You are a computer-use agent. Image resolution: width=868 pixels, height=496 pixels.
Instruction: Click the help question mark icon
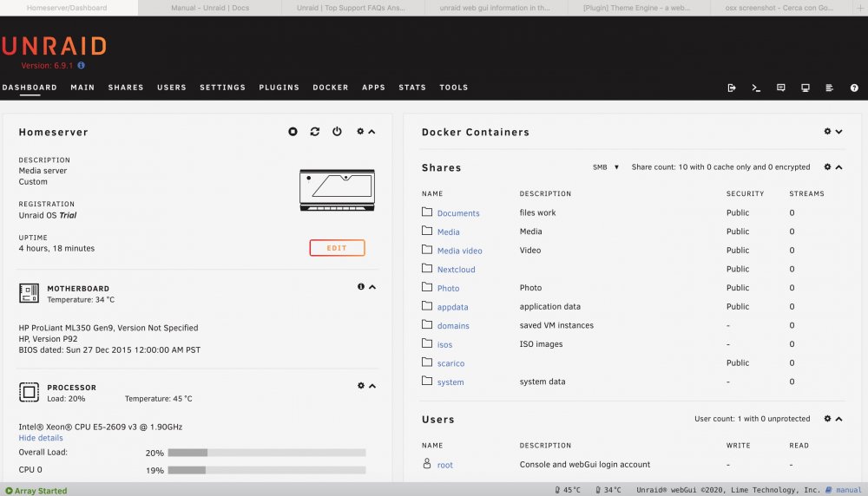coord(854,88)
